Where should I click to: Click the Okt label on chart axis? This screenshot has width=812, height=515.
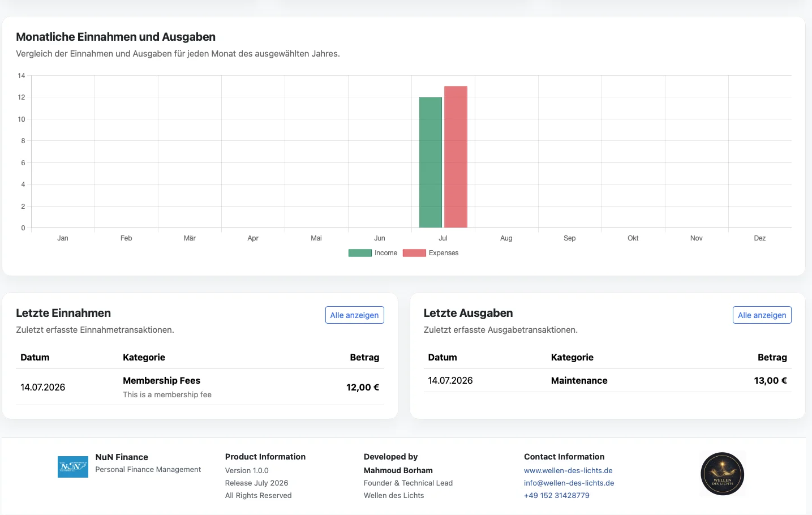click(633, 238)
